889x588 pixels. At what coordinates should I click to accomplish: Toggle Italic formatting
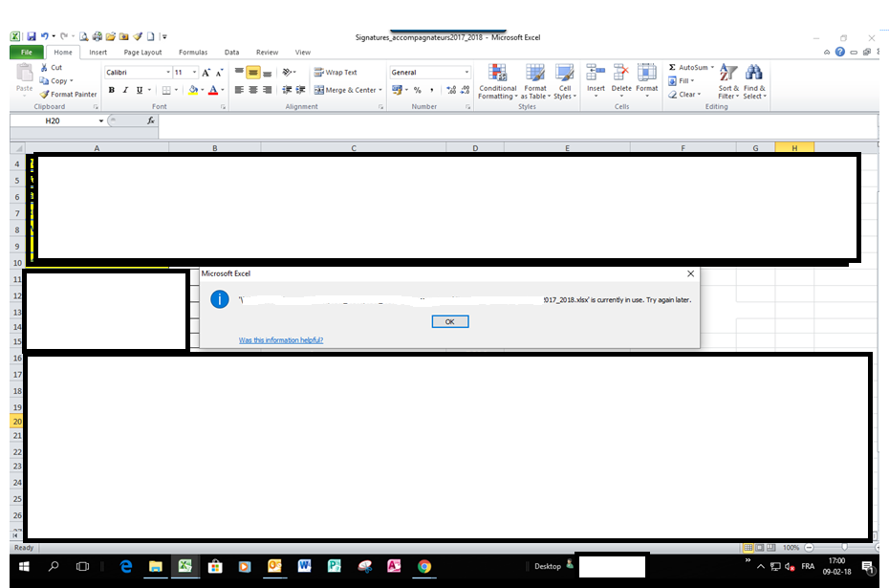tap(125, 90)
